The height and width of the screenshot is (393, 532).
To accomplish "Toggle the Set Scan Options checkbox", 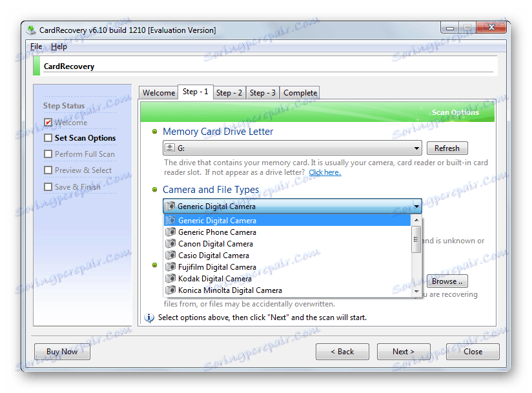I will point(48,137).
